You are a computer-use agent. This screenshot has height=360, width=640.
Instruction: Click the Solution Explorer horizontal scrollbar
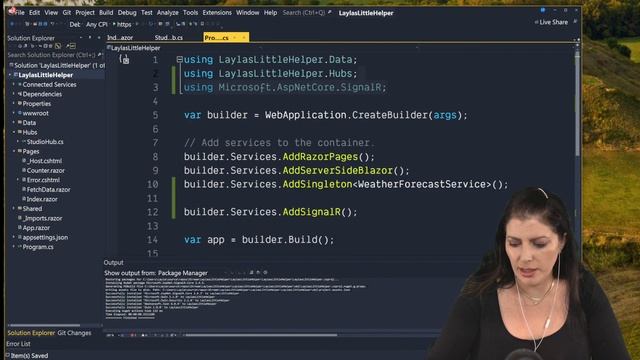pyautogui.click(x=44, y=325)
